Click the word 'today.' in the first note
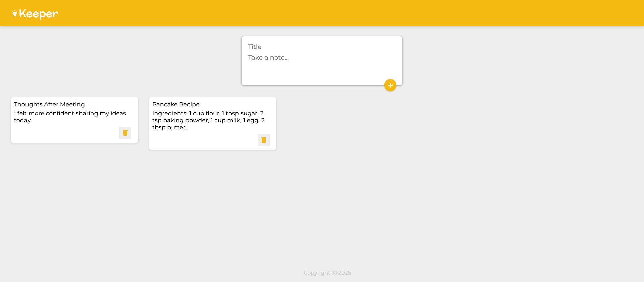644x282 pixels. (23, 120)
